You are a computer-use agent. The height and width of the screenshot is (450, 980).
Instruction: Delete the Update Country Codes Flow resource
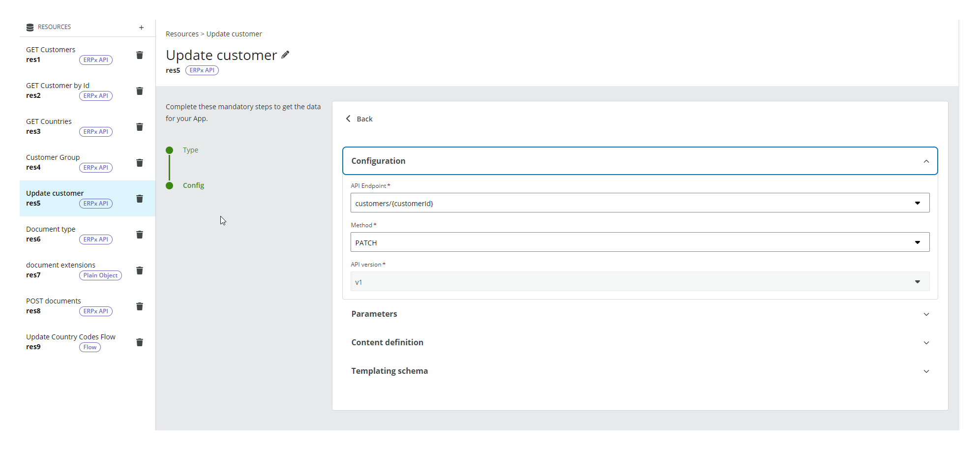[x=140, y=342]
